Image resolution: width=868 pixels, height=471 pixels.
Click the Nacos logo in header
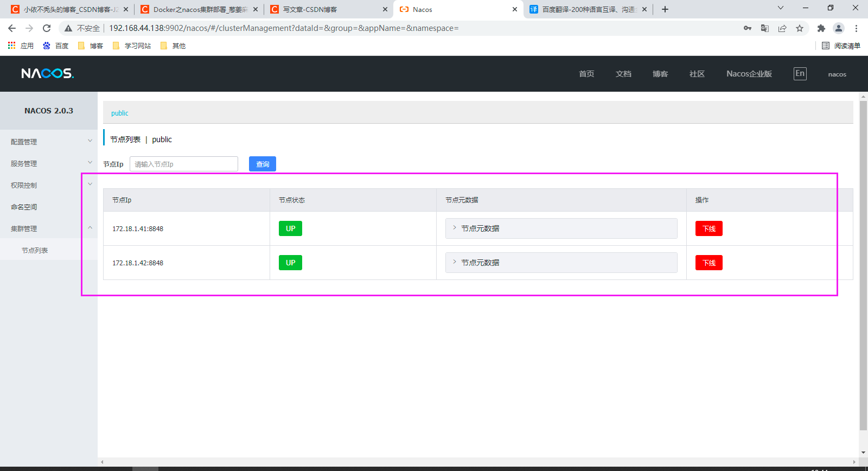tap(48, 73)
